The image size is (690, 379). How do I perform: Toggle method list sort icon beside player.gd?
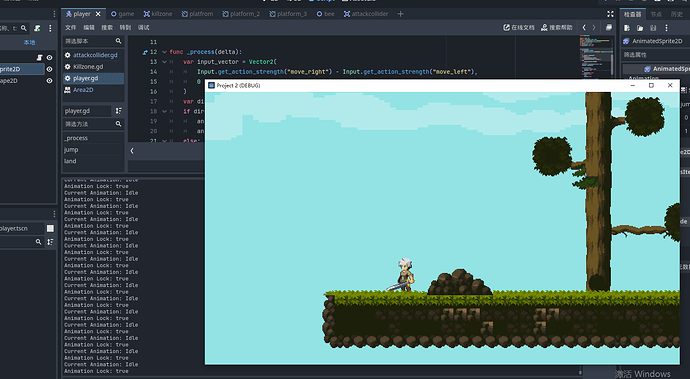(x=118, y=111)
